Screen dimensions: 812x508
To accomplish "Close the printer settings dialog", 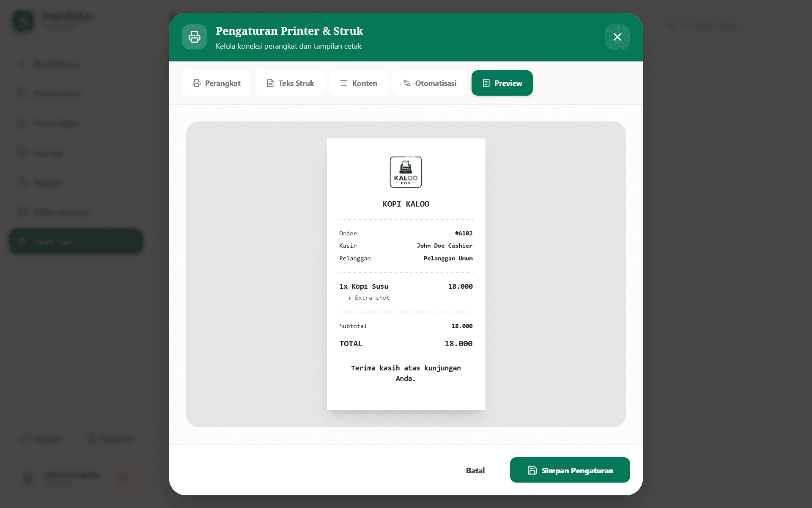I will [617, 37].
